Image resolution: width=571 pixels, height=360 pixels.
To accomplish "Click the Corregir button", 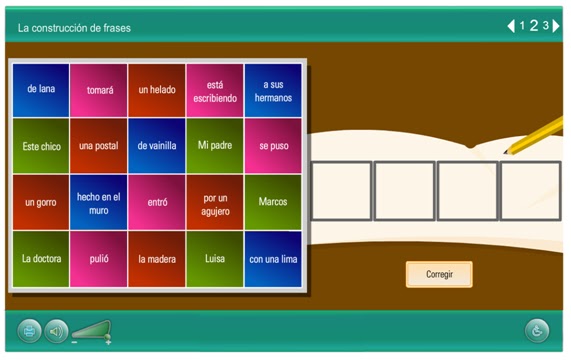I will coord(439,274).
